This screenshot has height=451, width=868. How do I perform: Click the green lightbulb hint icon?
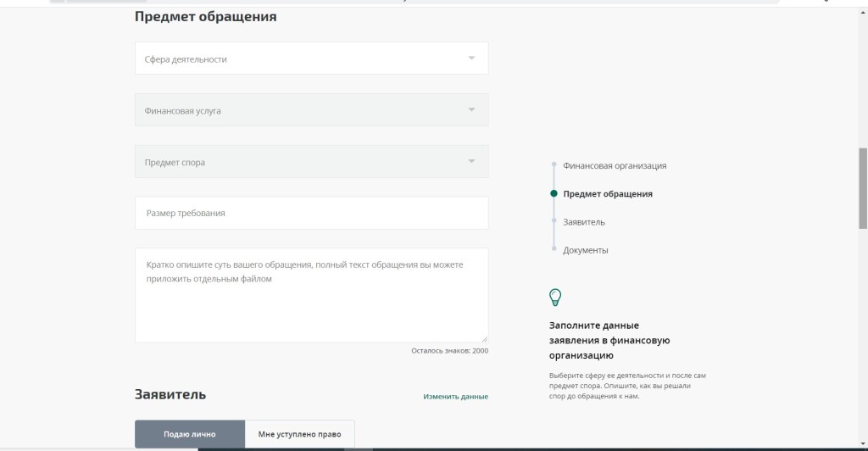(x=555, y=297)
